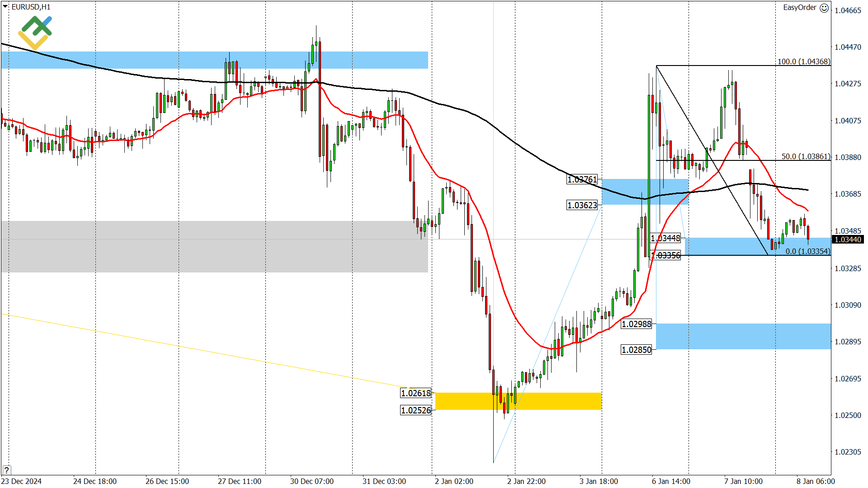Click the 1.02526 support label

(416, 410)
